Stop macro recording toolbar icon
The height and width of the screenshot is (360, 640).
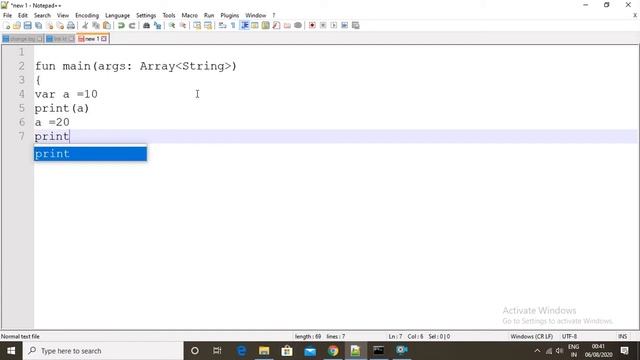pos(323,25)
